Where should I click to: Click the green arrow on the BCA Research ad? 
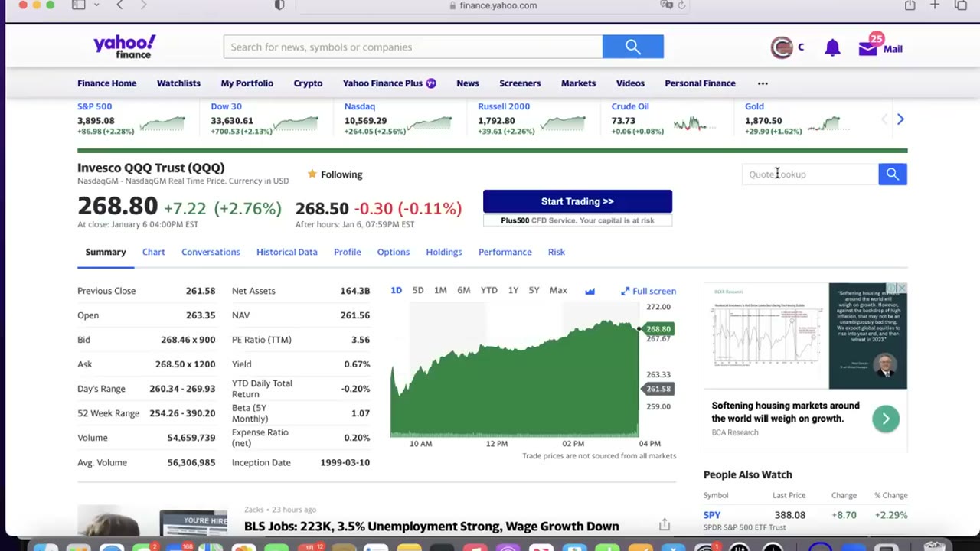(x=886, y=419)
